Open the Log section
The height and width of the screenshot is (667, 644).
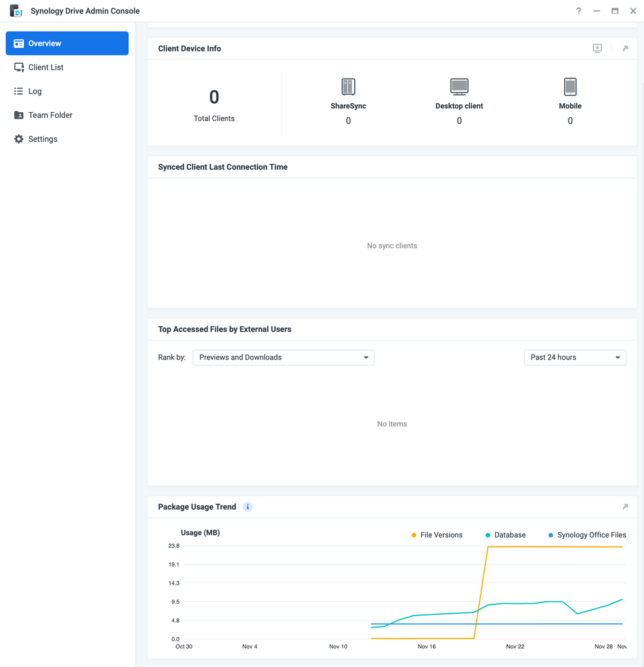pyautogui.click(x=35, y=92)
